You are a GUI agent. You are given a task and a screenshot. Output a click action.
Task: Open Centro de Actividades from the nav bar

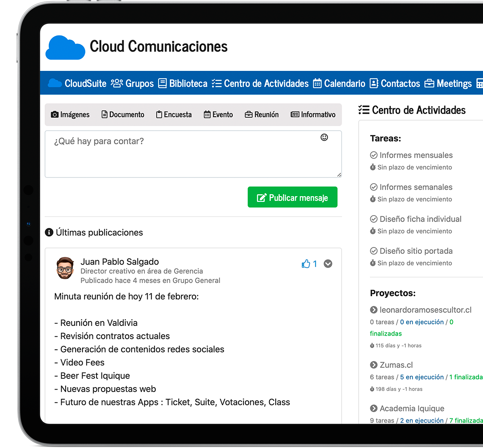tap(260, 83)
